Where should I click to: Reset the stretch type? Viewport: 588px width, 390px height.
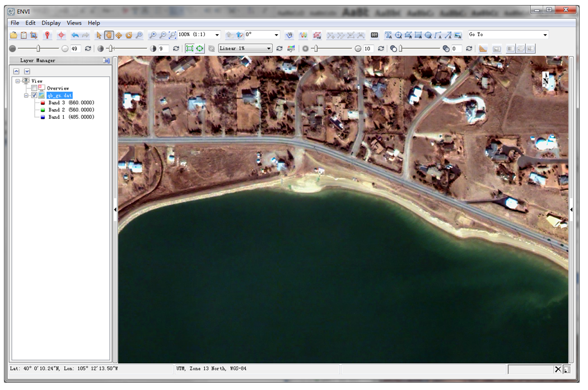coord(279,49)
